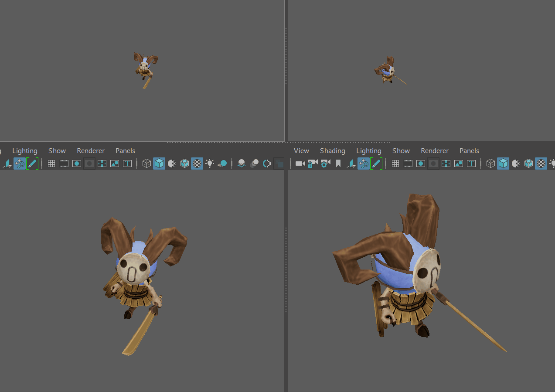Toggle safe title in left viewport toolbar
Screen dimensions: 555x392
[x=127, y=164]
